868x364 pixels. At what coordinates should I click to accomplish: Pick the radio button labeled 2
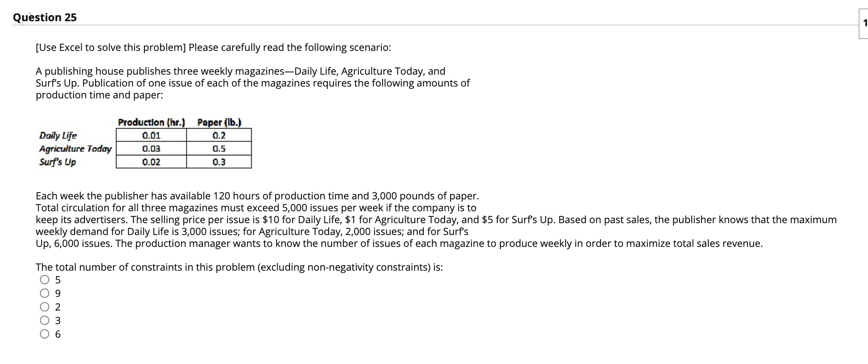click(45, 307)
